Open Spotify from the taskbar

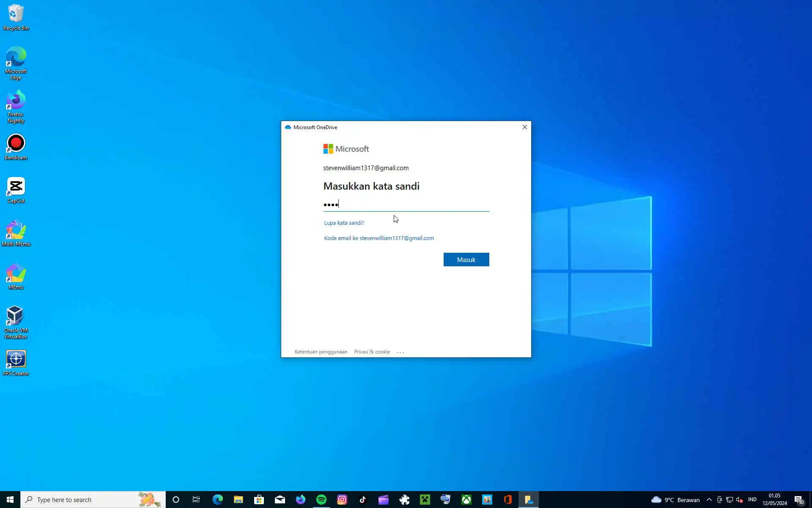(321, 500)
